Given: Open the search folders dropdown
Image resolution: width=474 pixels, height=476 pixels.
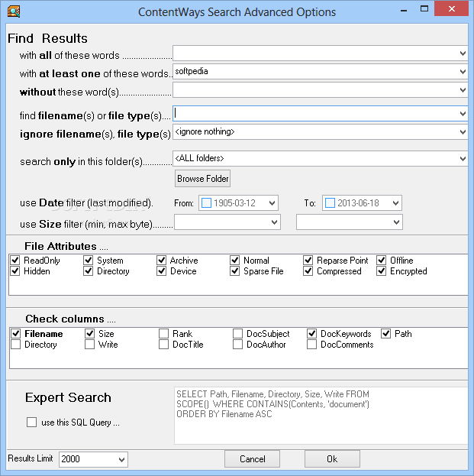Looking at the screenshot, I should coord(463,158).
